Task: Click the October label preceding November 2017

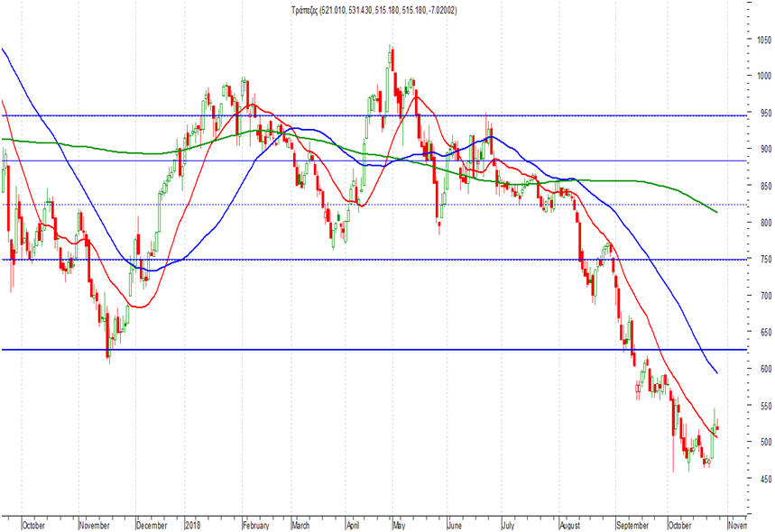Action: point(33,525)
